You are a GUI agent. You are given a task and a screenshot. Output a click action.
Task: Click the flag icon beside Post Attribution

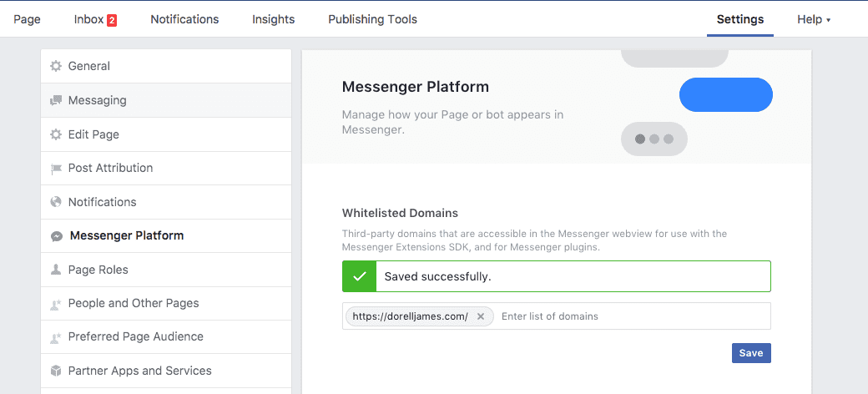(56, 169)
